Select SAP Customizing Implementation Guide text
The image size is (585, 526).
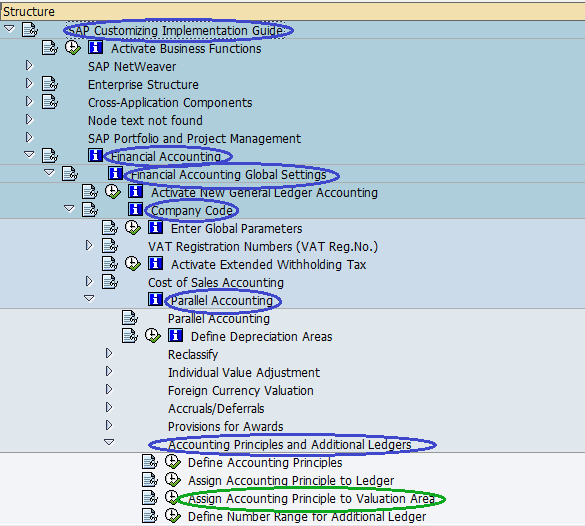175,31
